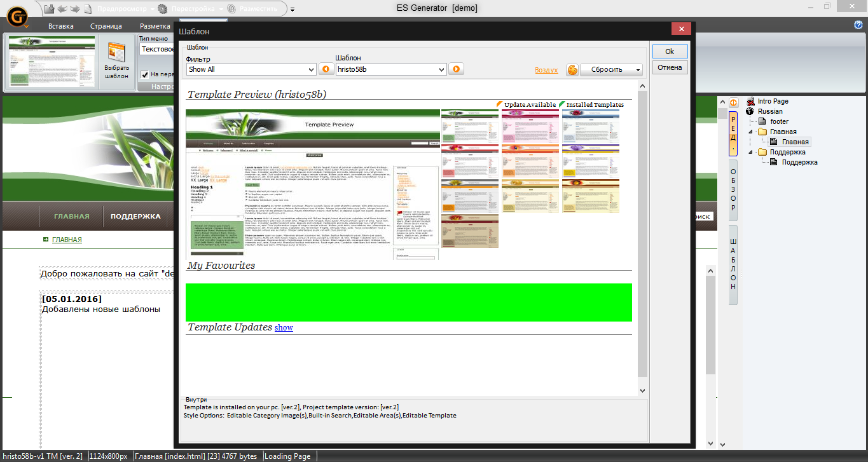The height and width of the screenshot is (462, 868).
Task: Expand the Сбросить dropdown button
Action: (x=638, y=70)
